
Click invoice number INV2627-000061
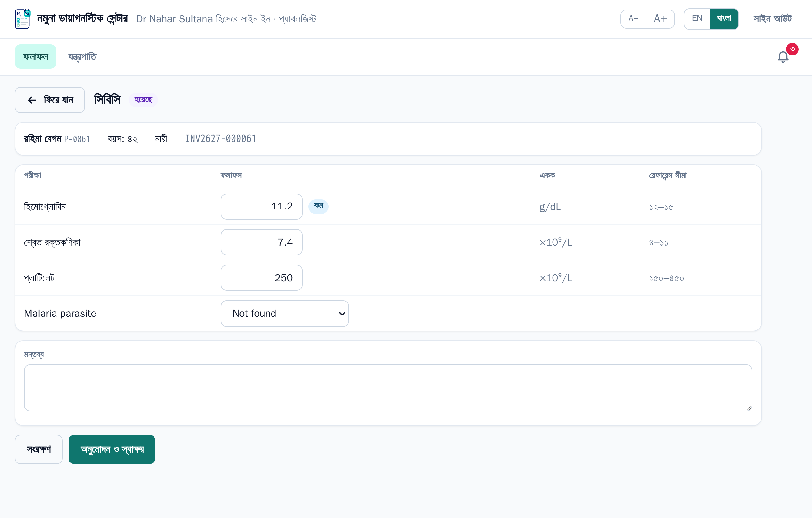pos(220,139)
